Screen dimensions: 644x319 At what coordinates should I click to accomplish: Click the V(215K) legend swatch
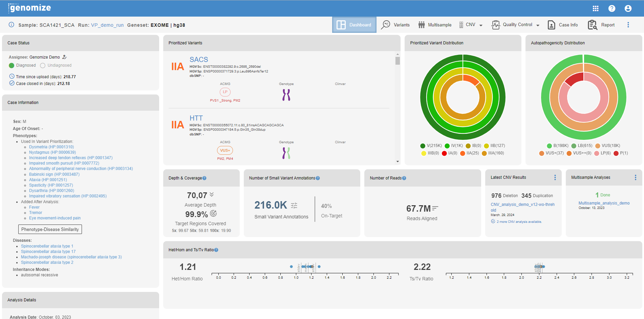coord(423,146)
